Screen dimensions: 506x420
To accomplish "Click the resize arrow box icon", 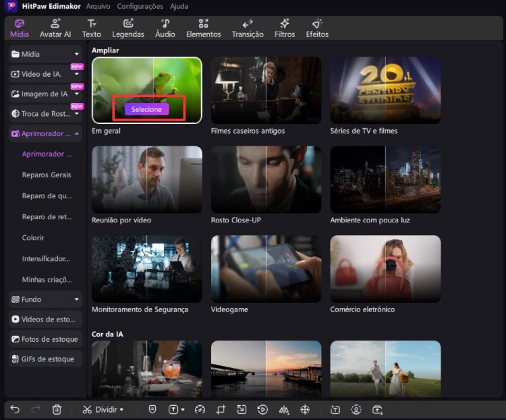I will coord(242,410).
